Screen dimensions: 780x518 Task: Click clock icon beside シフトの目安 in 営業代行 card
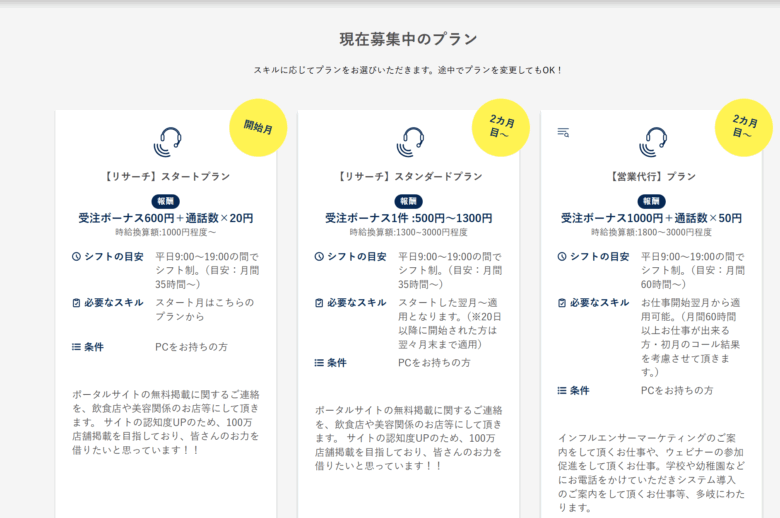tap(562, 257)
